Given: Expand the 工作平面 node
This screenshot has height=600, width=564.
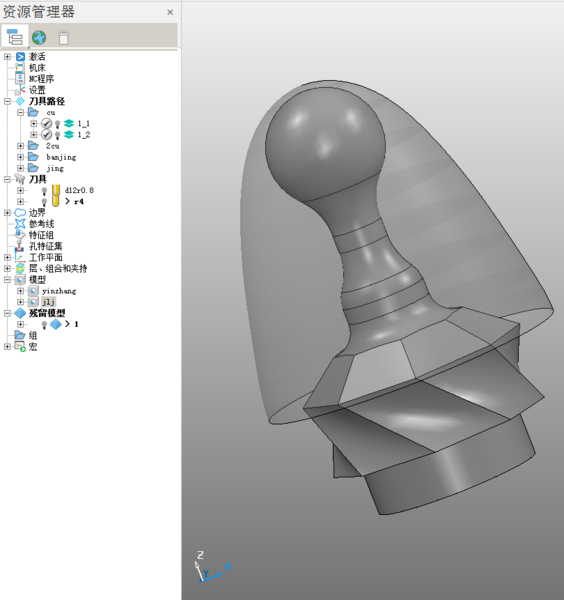Looking at the screenshot, I should point(7,257).
